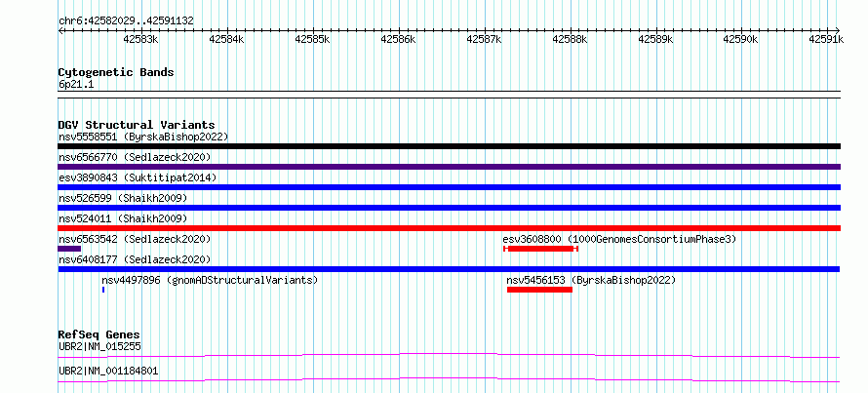868x393 pixels.
Task: Click the nsv6563542 (Sedlazeck2020) label
Action: tap(135, 239)
